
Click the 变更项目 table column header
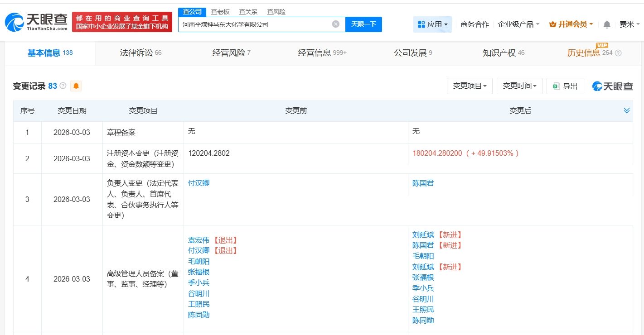point(143,111)
